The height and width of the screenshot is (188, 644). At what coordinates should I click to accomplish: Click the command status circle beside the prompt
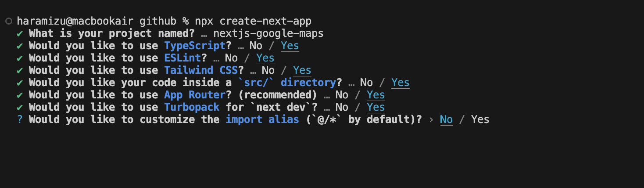[x=8, y=21]
